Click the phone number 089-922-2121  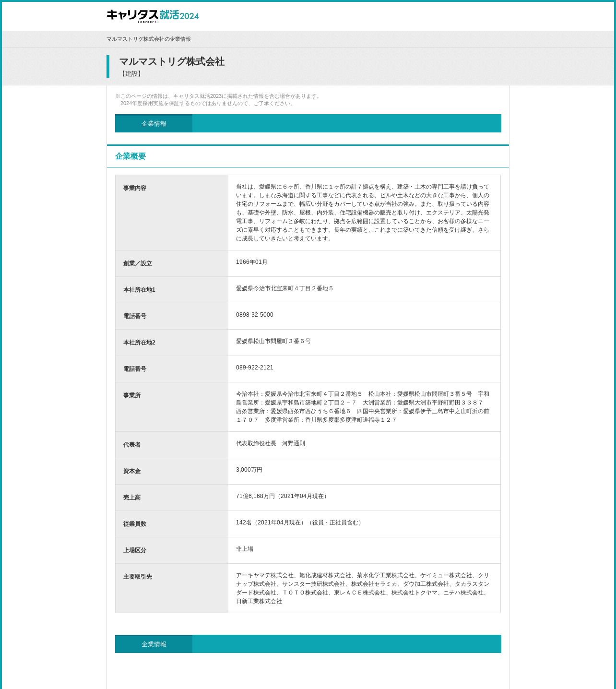255,368
